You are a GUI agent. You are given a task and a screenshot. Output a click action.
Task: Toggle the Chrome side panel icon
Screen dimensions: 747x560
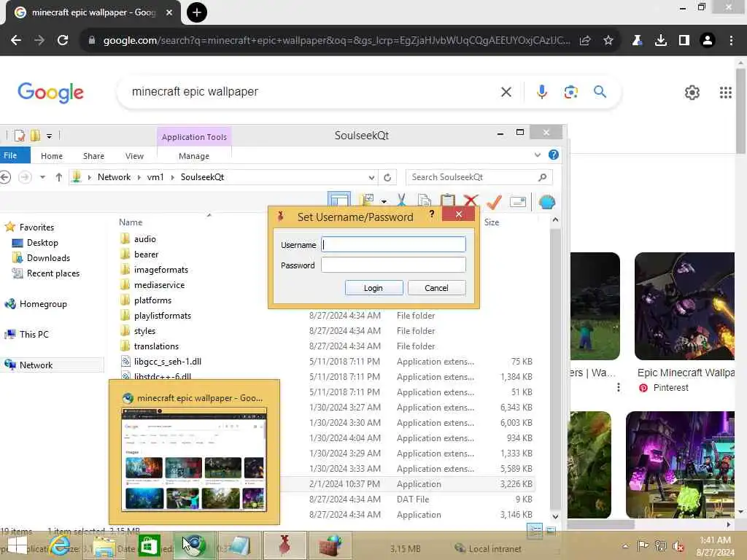tap(684, 41)
